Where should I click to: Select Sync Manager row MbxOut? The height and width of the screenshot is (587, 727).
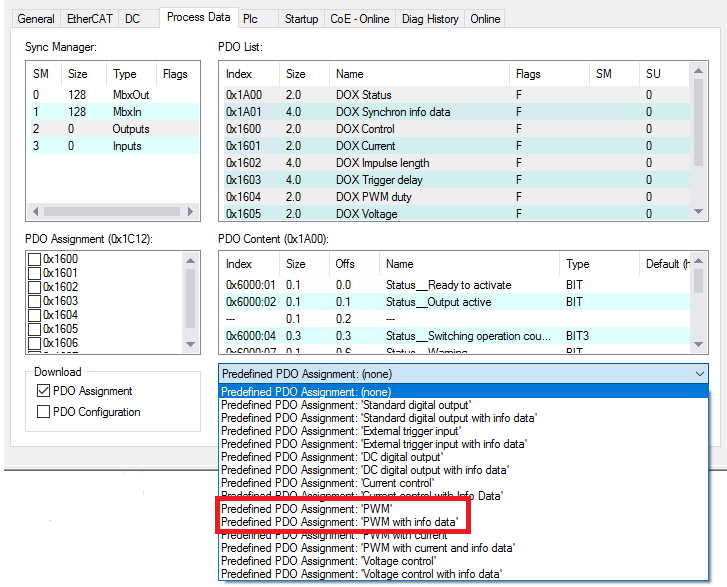[x=113, y=95]
